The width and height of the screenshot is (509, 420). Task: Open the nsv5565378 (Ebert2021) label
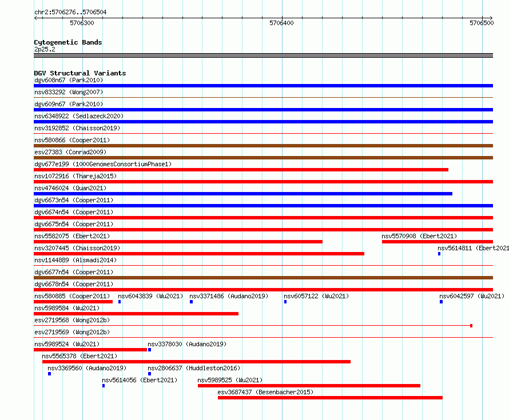[79, 356]
